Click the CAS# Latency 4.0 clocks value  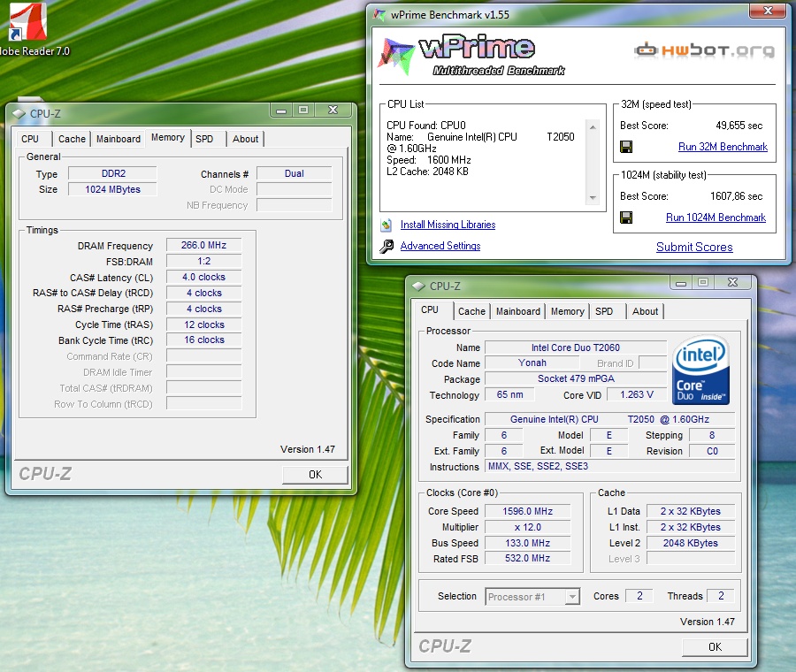(x=203, y=277)
